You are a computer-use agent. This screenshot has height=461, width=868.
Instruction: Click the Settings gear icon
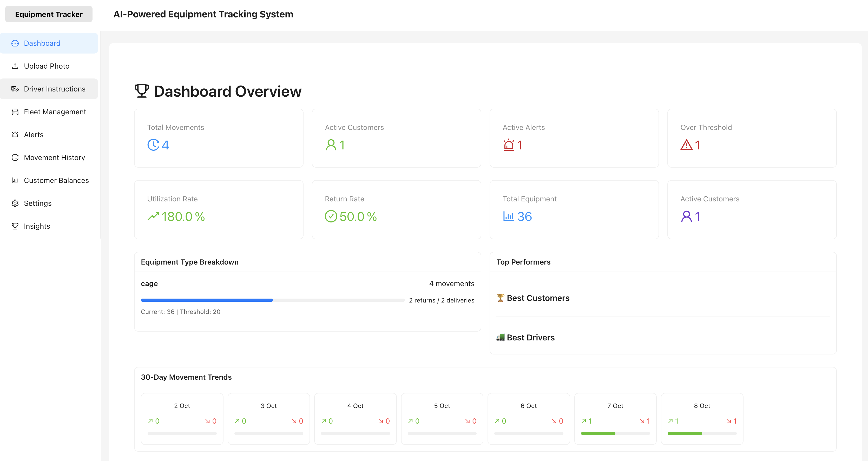click(x=15, y=203)
